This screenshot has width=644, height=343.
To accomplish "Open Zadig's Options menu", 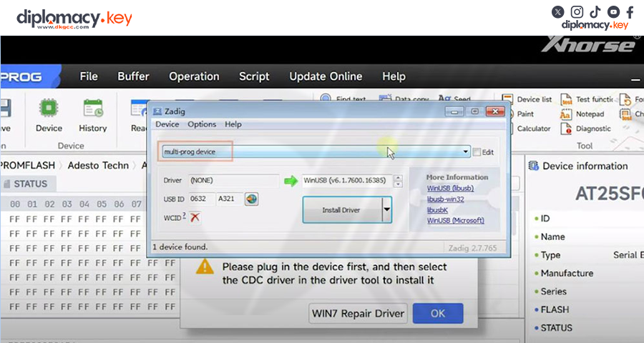I will [x=202, y=124].
